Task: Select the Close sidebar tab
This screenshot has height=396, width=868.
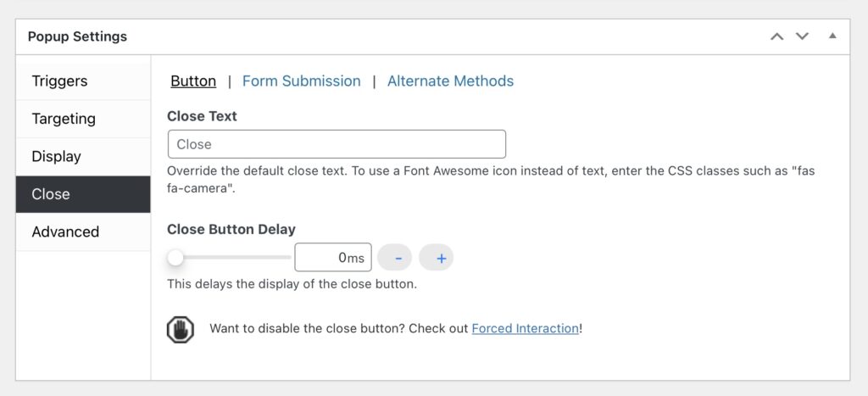Action: [x=83, y=194]
